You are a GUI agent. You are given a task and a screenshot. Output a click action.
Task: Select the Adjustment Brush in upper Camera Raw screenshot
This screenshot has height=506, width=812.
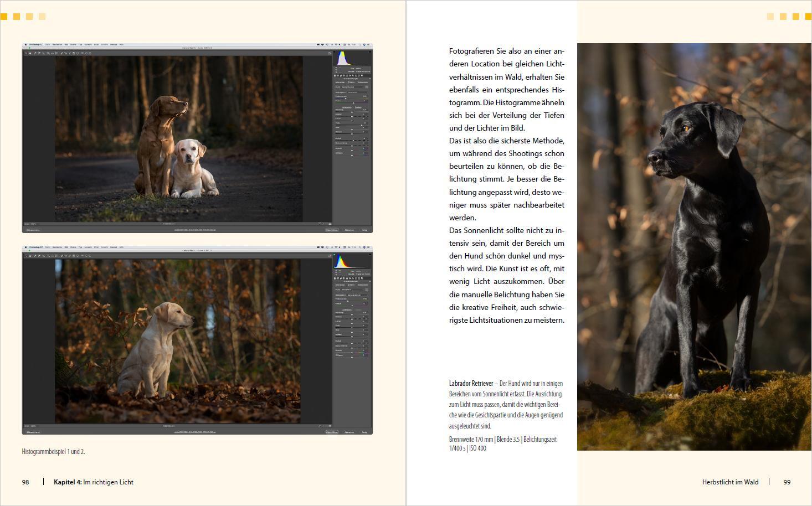coord(69,53)
